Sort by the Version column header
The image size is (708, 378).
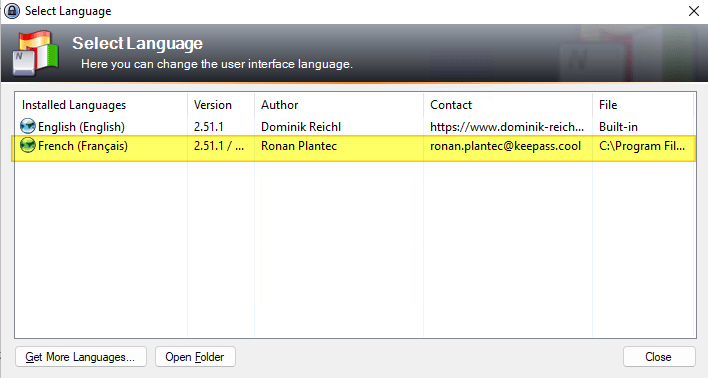click(x=221, y=105)
